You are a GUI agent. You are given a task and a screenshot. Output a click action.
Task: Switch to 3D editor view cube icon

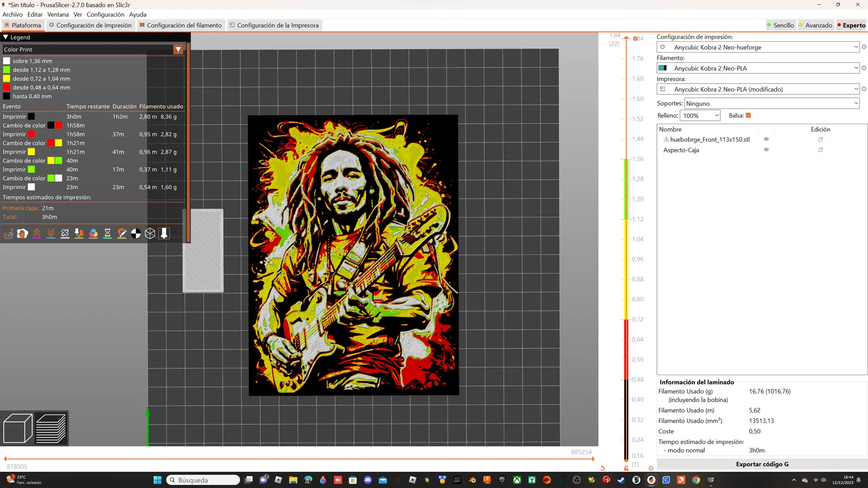18,428
